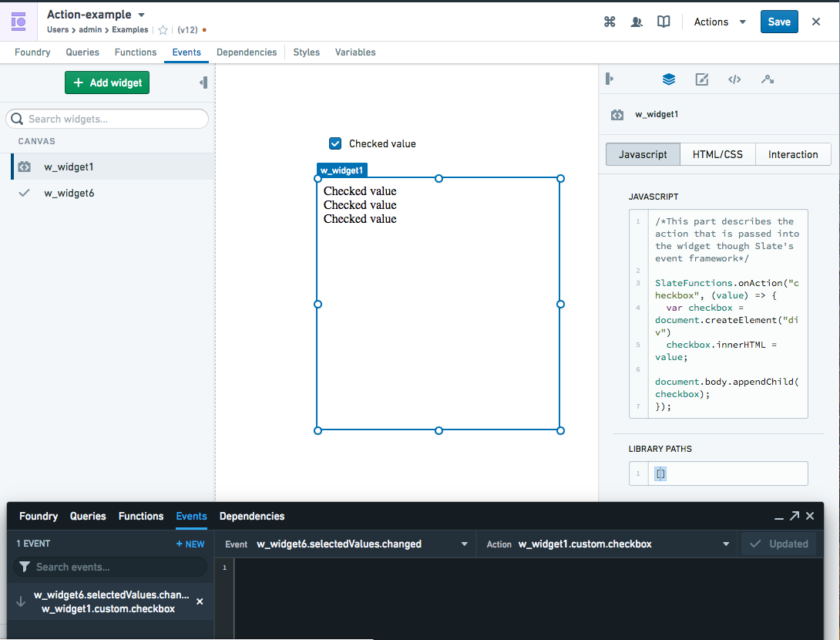Viewport: 840px width, 640px height.
Task: Focus the Search widgets field
Action: point(107,119)
